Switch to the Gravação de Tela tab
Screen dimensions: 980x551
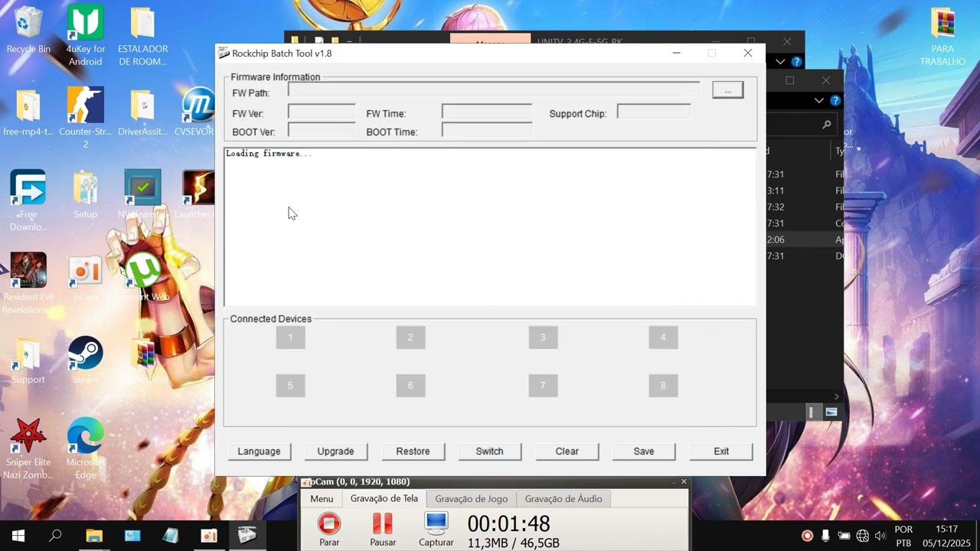[x=384, y=499]
